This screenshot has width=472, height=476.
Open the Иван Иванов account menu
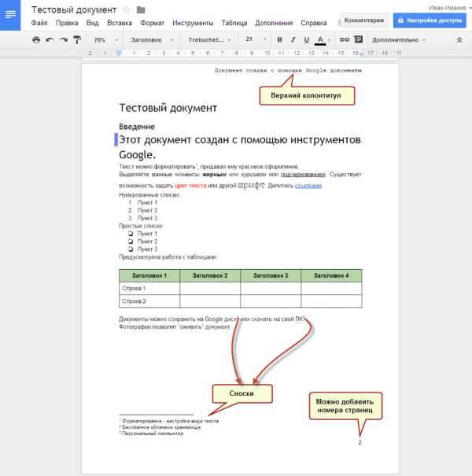coord(449,8)
